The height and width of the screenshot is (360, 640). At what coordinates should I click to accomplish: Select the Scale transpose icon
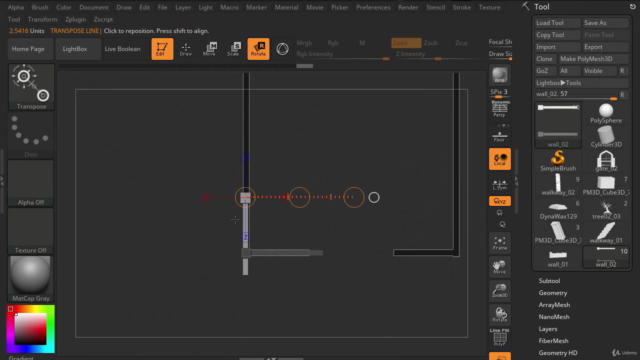click(233, 49)
